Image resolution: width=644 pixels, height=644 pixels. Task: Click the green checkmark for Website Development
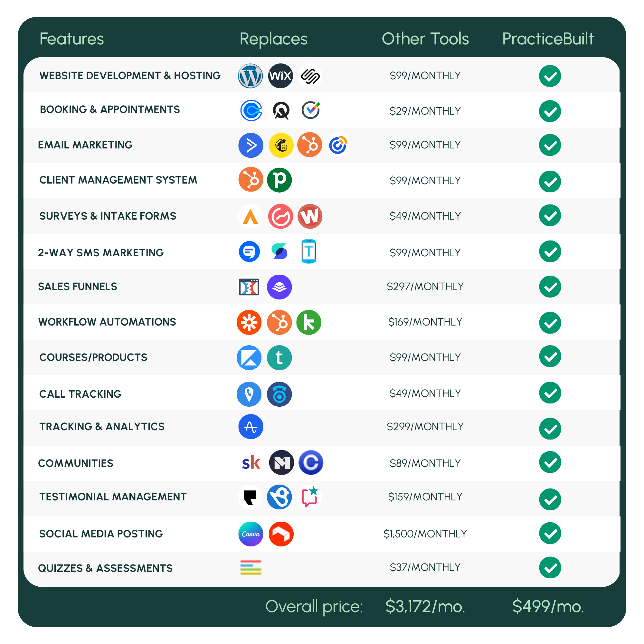pyautogui.click(x=550, y=76)
